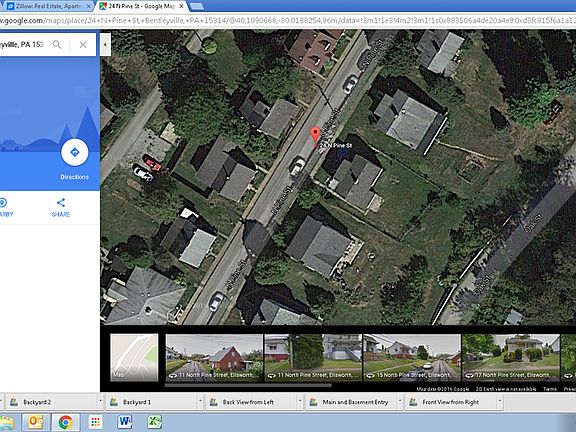Open Excel from the taskbar
Image resolution: width=576 pixels, height=432 pixels.
pyautogui.click(x=154, y=422)
